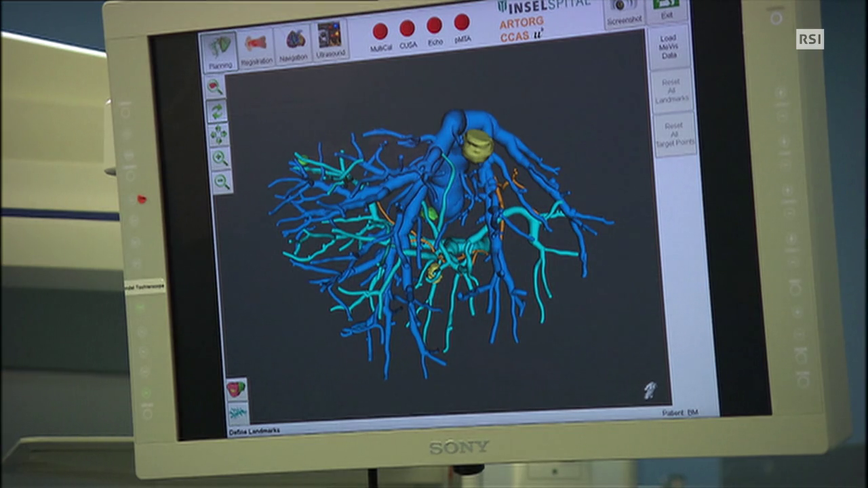The height and width of the screenshot is (488, 868).
Task: Select the pan four-arrows tool
Action: coord(218,134)
